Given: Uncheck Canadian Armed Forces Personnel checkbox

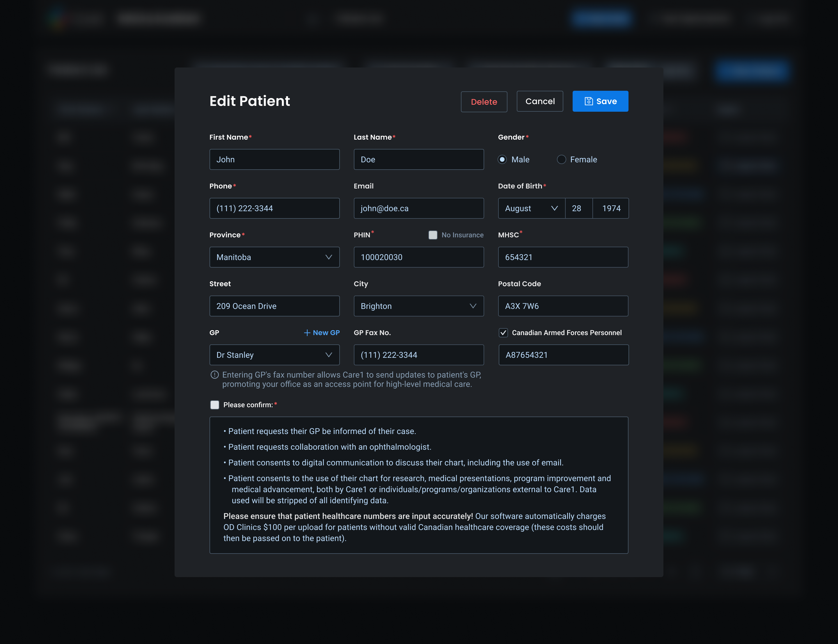Looking at the screenshot, I should click(503, 333).
